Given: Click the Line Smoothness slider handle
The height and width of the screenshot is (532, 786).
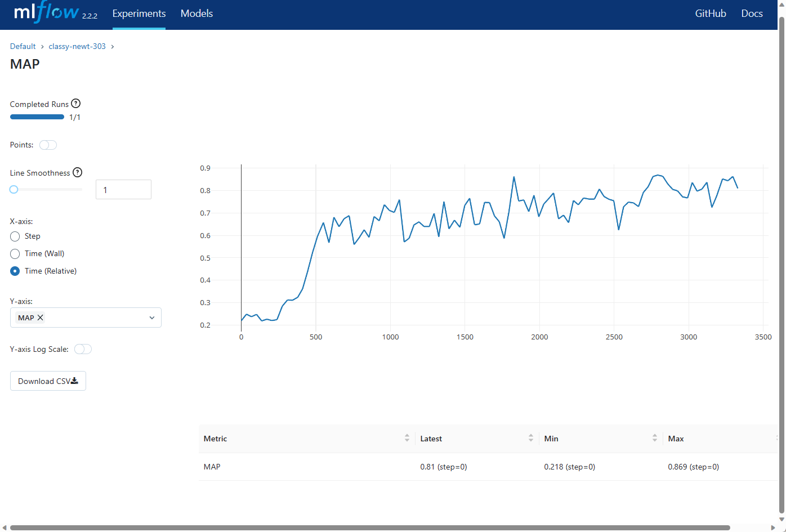Looking at the screenshot, I should tap(14, 190).
